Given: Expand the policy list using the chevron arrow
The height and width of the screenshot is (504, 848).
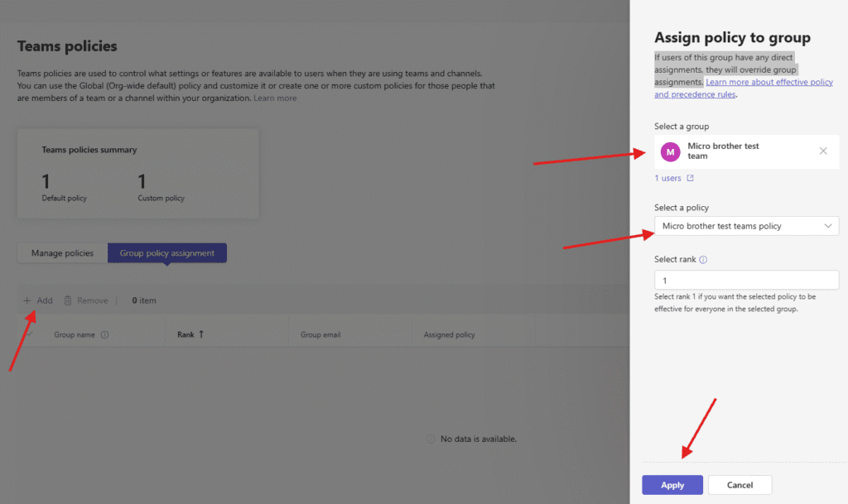Looking at the screenshot, I should point(828,226).
